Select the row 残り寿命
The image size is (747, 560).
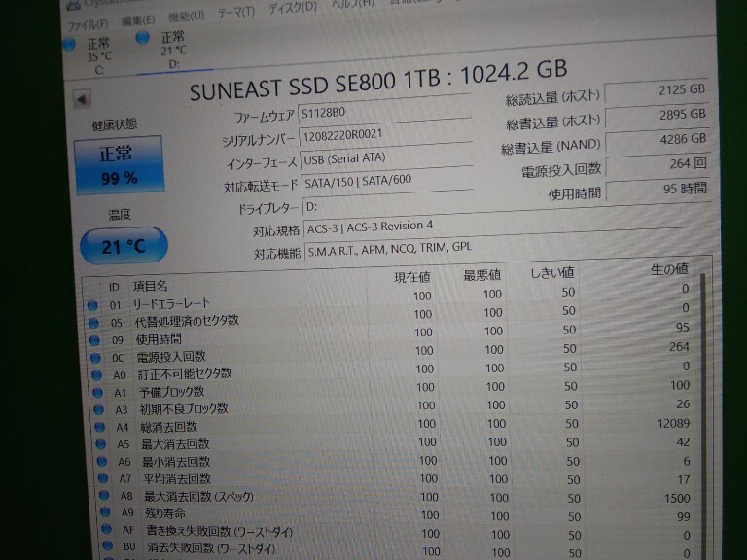point(399,514)
